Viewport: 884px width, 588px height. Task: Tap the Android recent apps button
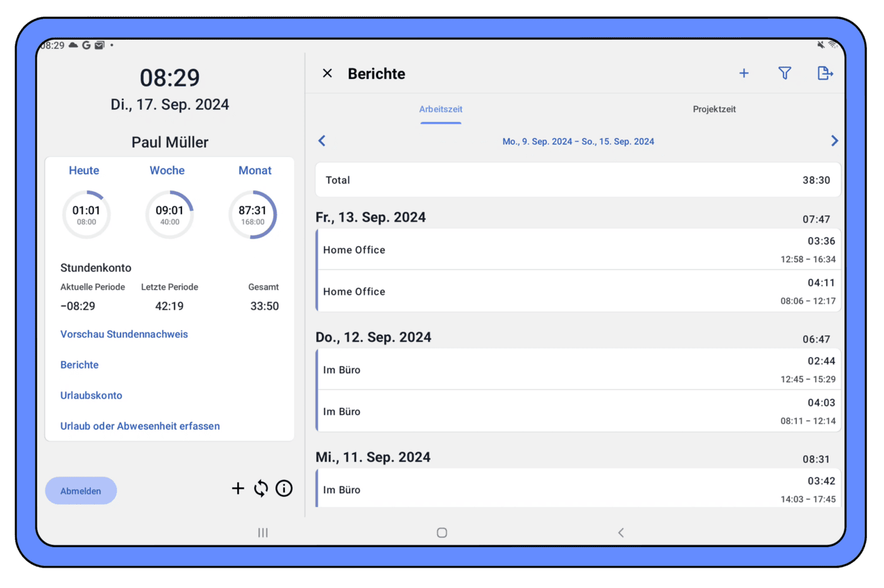(263, 532)
